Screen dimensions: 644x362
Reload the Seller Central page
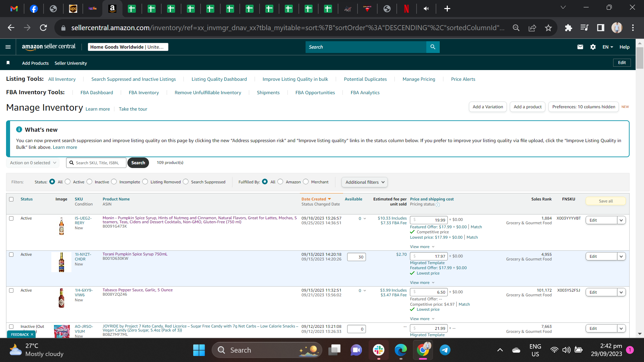[x=43, y=28]
